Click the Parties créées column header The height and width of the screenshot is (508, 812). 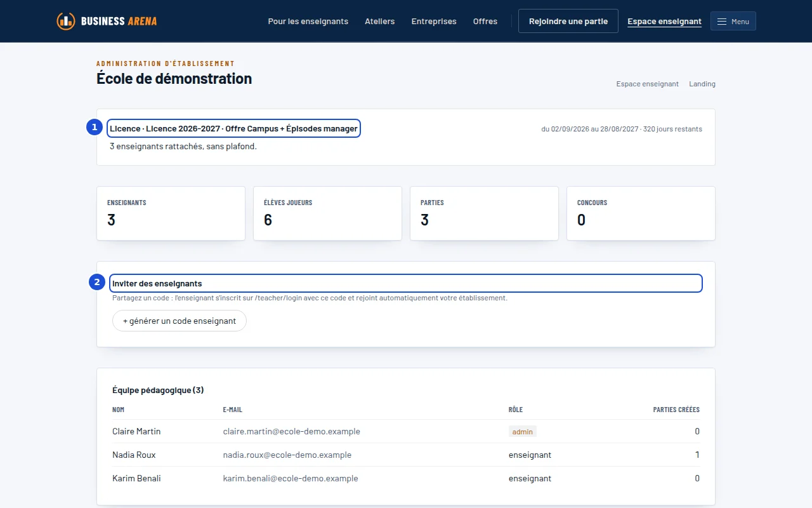[x=676, y=410]
